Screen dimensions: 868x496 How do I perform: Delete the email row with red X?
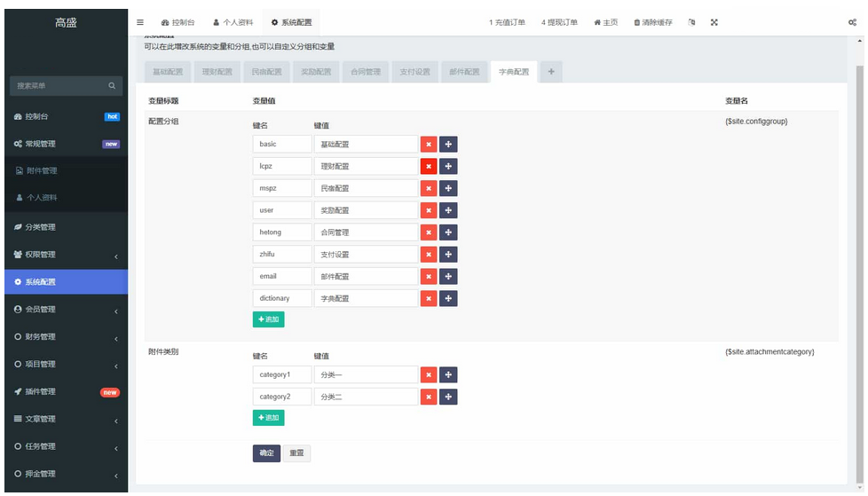pyautogui.click(x=429, y=276)
